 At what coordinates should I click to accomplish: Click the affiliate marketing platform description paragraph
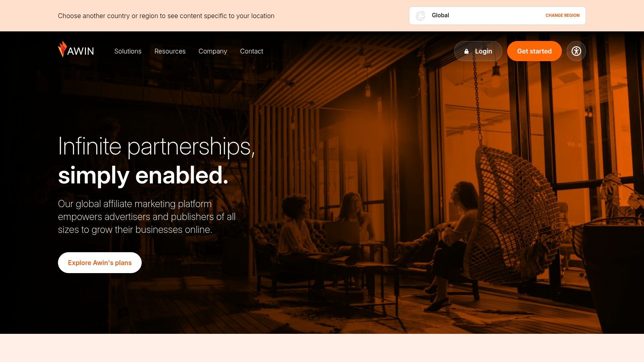pyautogui.click(x=147, y=217)
